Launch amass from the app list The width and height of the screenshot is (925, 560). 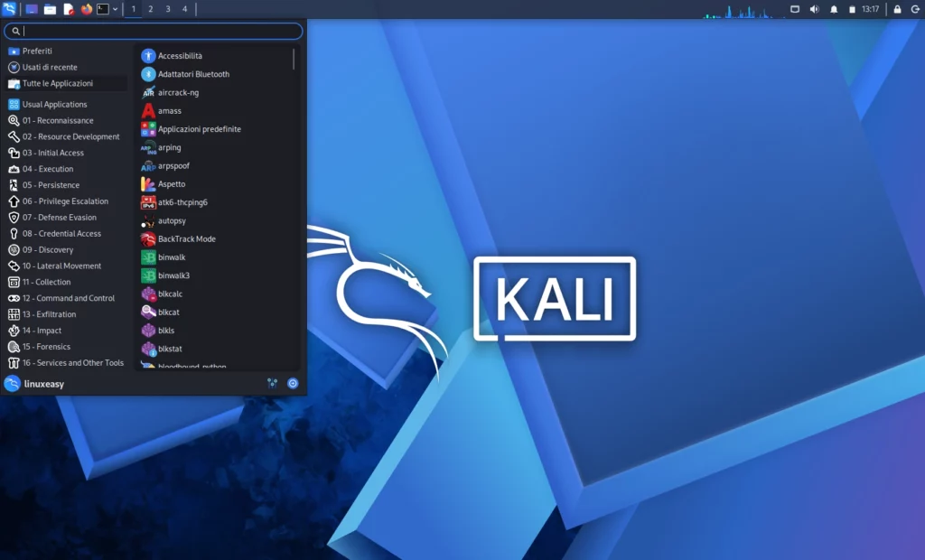(215, 111)
